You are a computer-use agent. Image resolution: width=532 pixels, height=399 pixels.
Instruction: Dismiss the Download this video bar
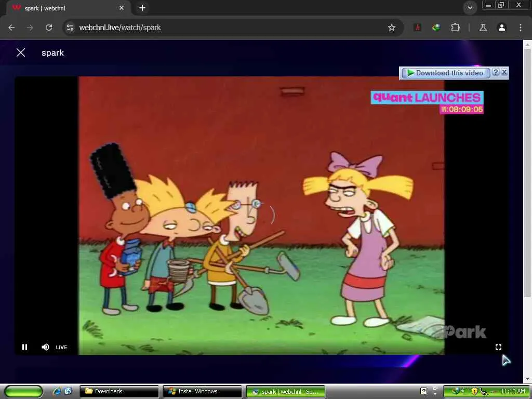pos(504,72)
